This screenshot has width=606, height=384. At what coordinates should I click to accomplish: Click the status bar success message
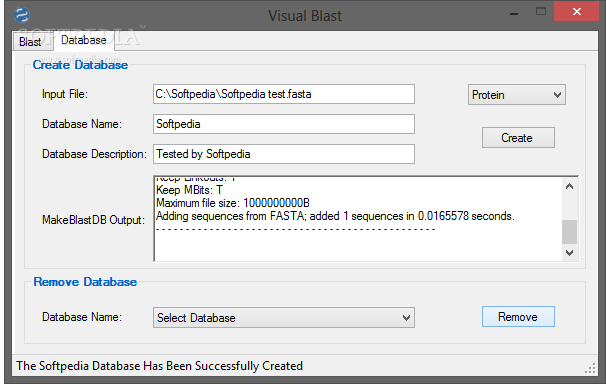click(x=160, y=365)
